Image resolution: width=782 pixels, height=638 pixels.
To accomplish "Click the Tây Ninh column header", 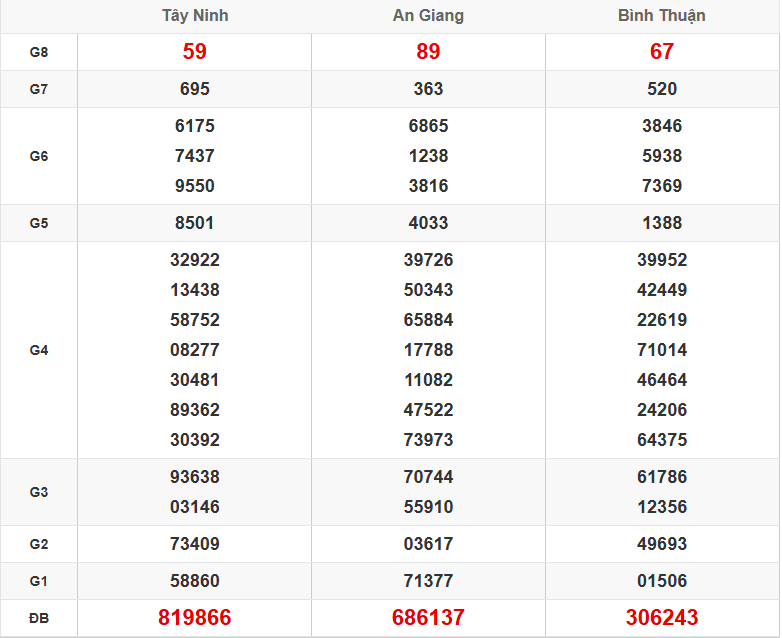I will [x=194, y=16].
